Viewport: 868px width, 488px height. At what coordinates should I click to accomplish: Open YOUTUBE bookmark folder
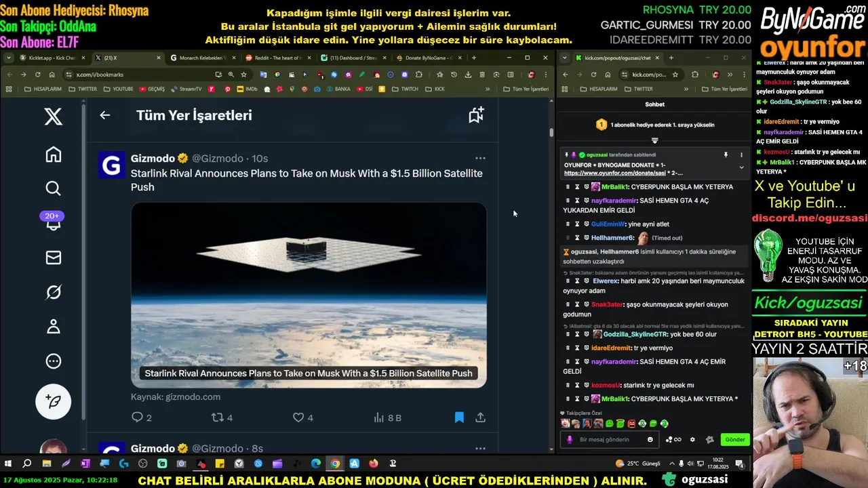tap(118, 89)
